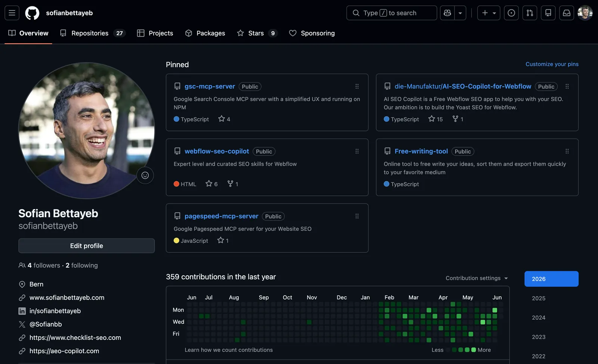Viewport: 598px width, 364px height.
Task: Open the Copilot chat icon
Action: click(447, 13)
